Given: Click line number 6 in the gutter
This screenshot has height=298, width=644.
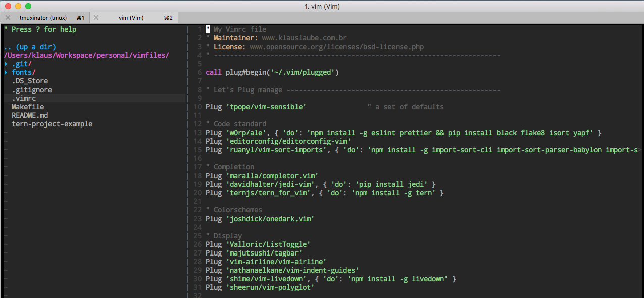Looking at the screenshot, I should pyautogui.click(x=200, y=72).
